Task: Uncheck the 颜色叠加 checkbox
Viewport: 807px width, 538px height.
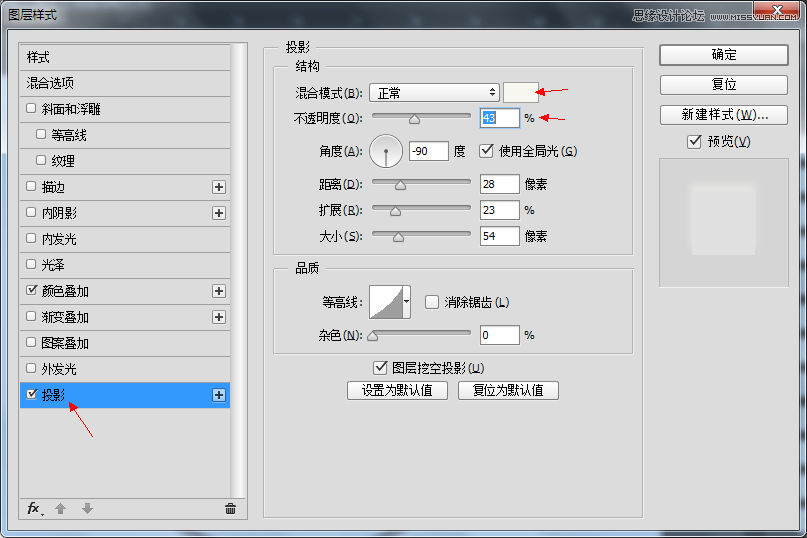Action: (x=31, y=290)
